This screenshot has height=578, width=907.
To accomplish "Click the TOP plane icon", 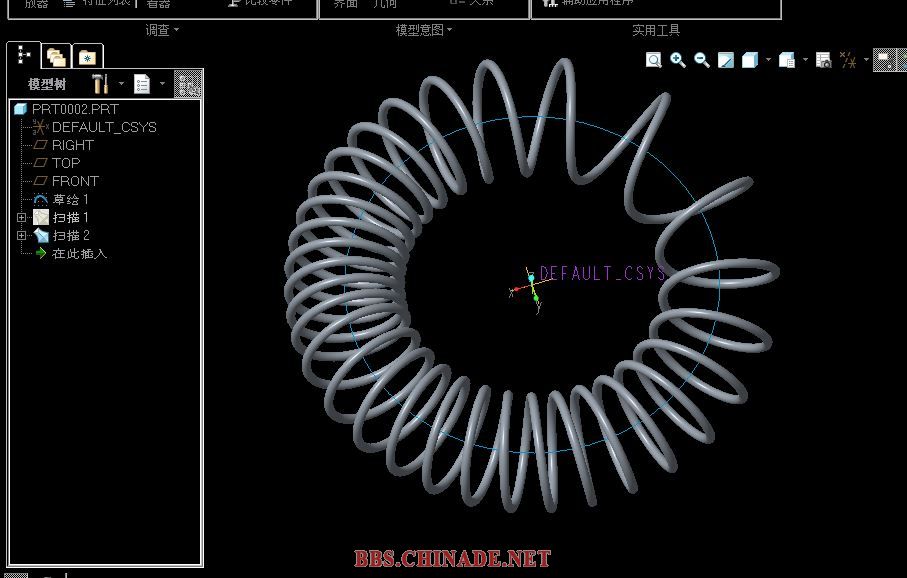I will 40,163.
